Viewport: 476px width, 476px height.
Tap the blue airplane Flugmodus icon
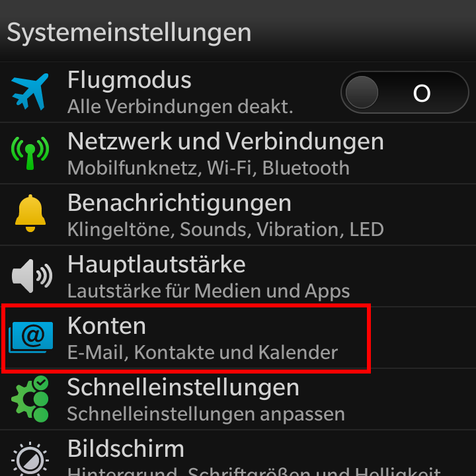(30, 92)
